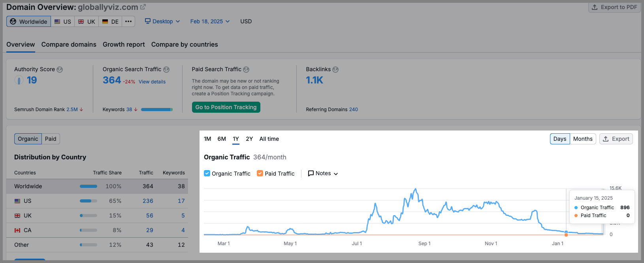Image resolution: width=644 pixels, height=263 pixels.
Task: Click Go to Position Tracking button
Action: (226, 107)
